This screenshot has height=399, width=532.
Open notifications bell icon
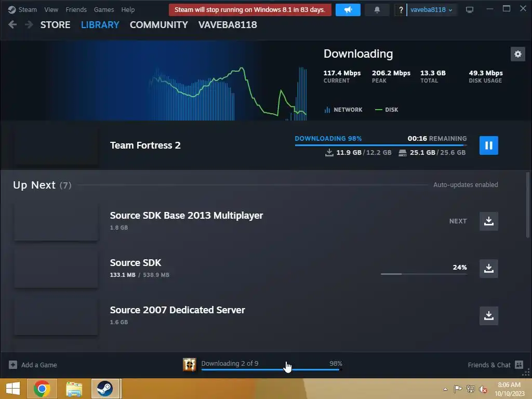[377, 10]
